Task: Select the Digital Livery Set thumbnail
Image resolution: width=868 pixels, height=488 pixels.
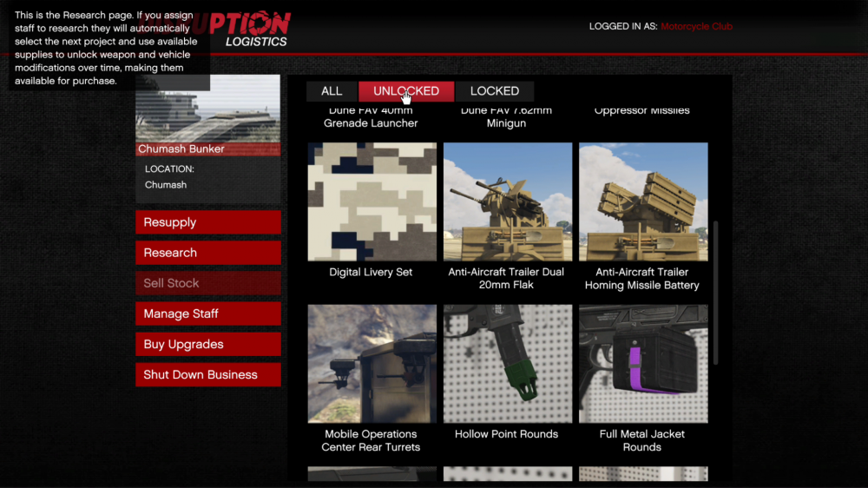Action: click(372, 201)
